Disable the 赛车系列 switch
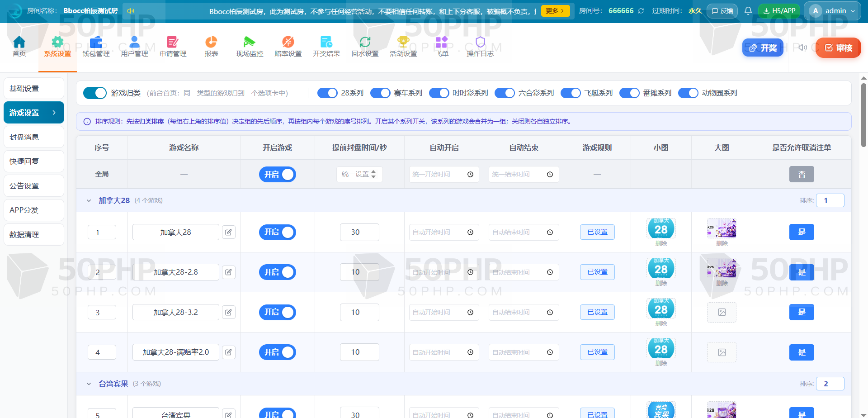This screenshot has width=868, height=418. (380, 93)
